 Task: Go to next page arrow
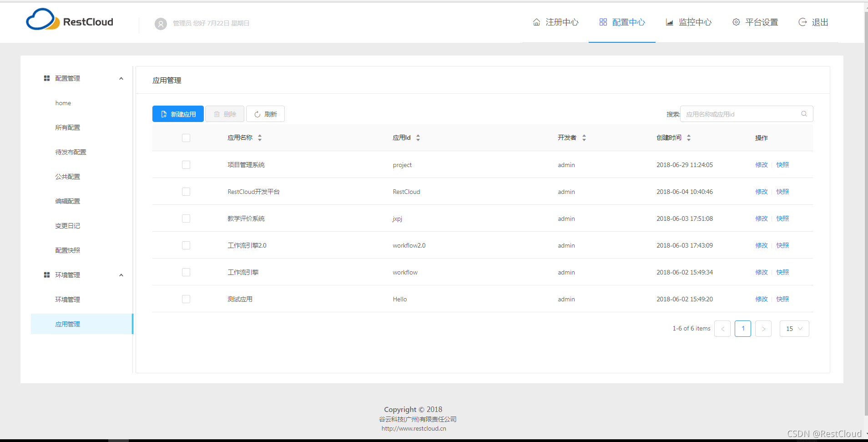click(x=763, y=329)
